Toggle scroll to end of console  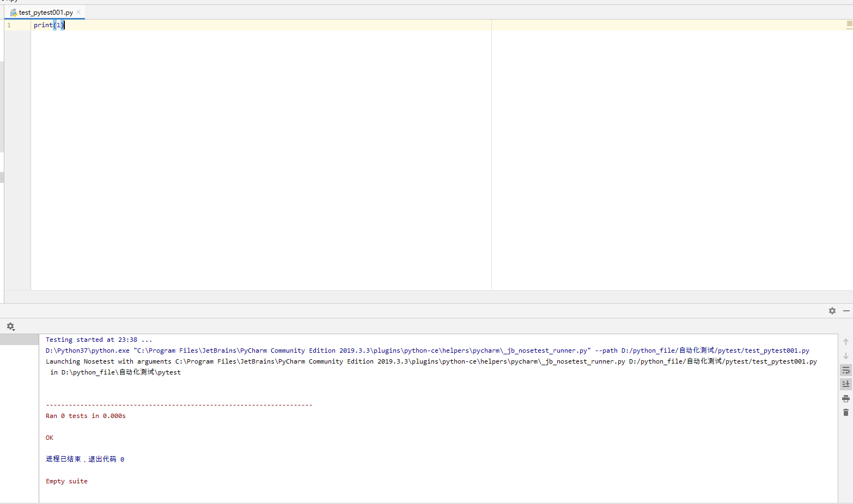(x=845, y=384)
